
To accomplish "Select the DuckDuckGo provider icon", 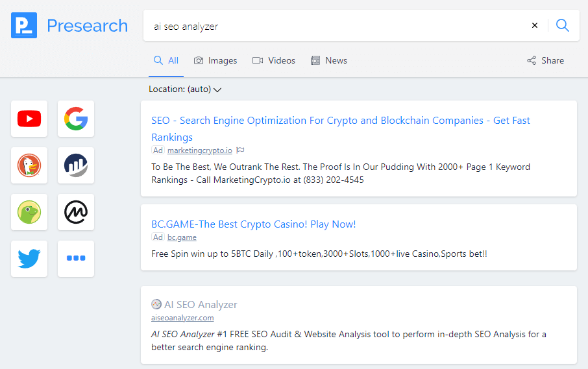I will tap(29, 165).
